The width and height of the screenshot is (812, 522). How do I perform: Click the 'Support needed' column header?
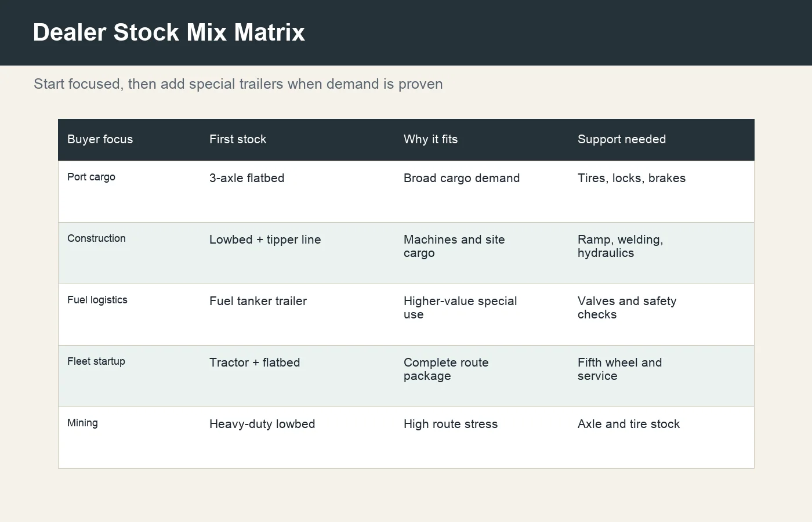[x=622, y=139]
